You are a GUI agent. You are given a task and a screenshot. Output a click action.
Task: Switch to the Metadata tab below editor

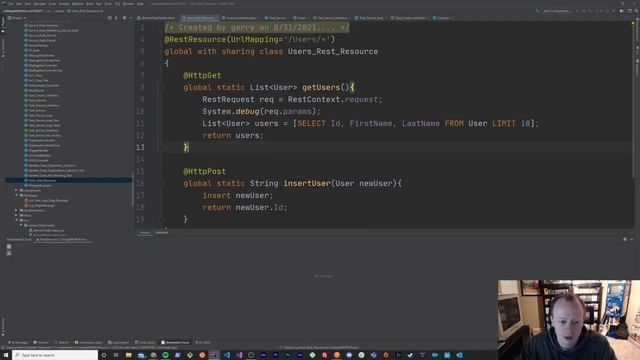pos(162,233)
